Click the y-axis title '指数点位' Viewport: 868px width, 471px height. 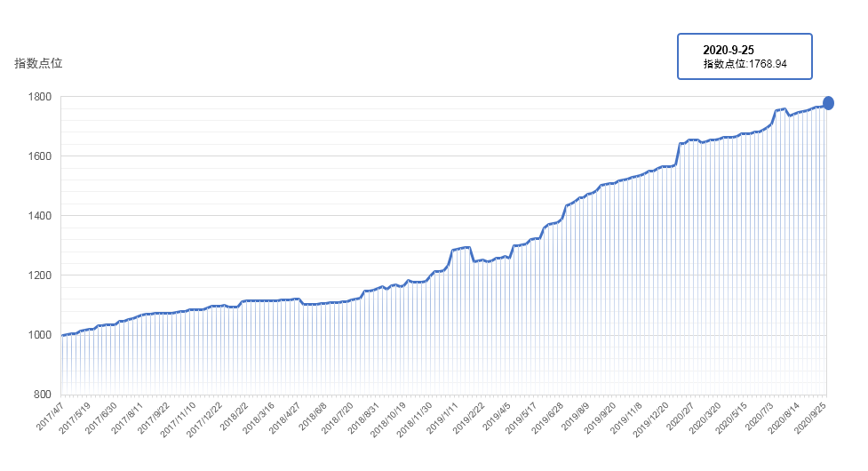(38, 63)
